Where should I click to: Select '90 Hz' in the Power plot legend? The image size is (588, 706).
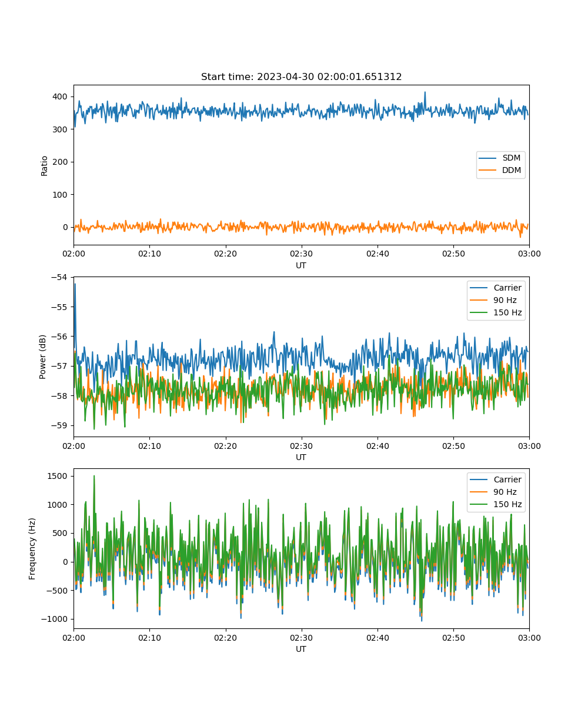pos(505,300)
